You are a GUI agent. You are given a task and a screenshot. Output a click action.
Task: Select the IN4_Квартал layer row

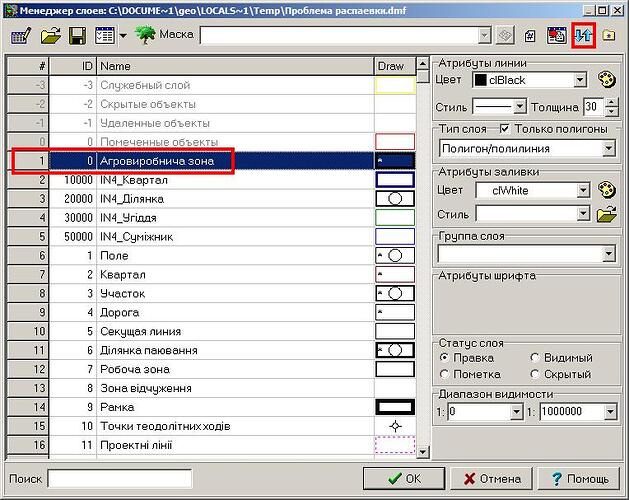point(212,180)
